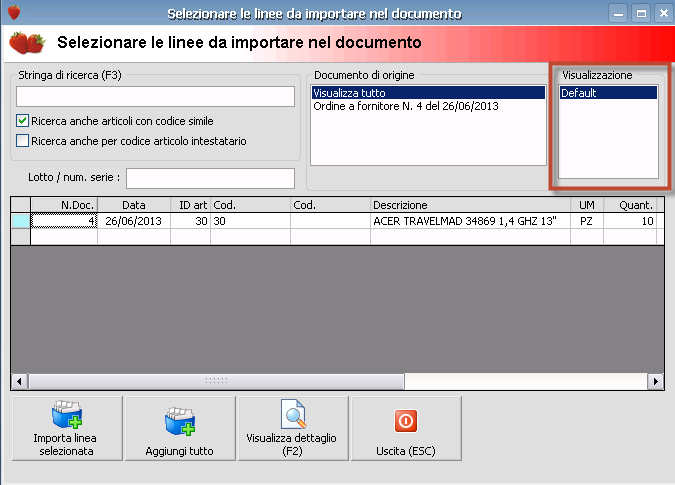
Task: Click the PZ unit cell
Action: point(587,221)
